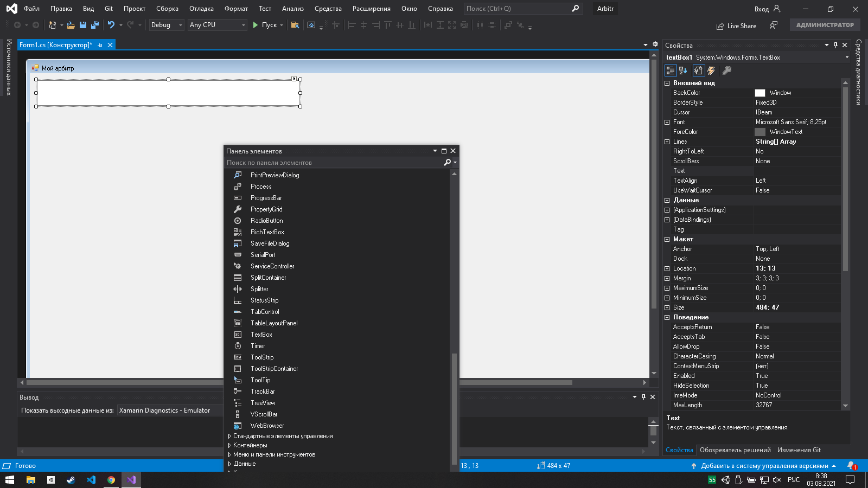Click the New Project toolbar icon
868x488 pixels.
point(52,25)
